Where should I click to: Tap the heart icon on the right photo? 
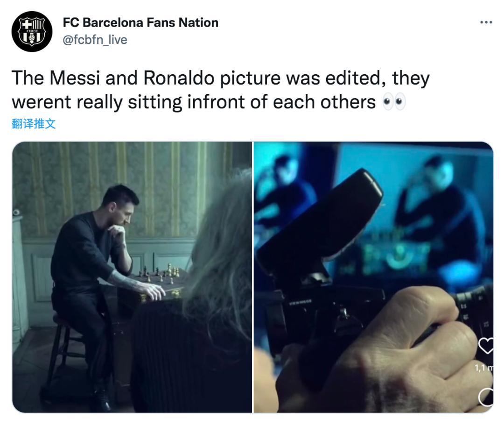486,346
